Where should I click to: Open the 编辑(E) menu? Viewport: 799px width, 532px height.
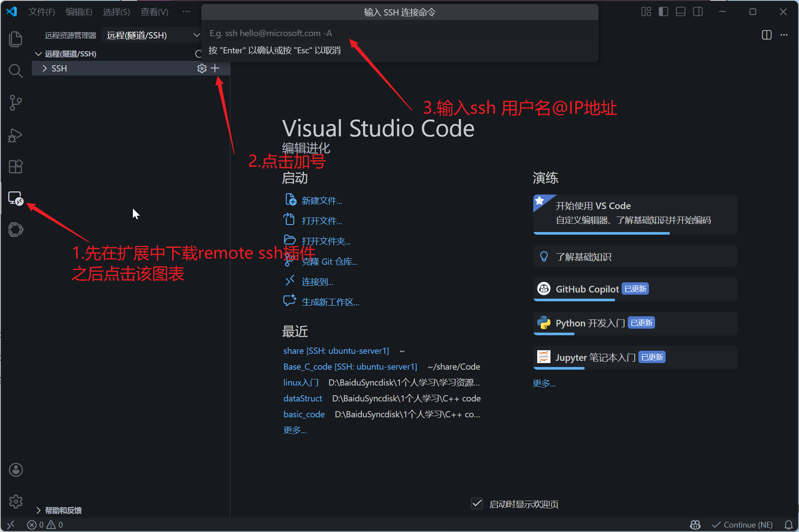click(79, 12)
